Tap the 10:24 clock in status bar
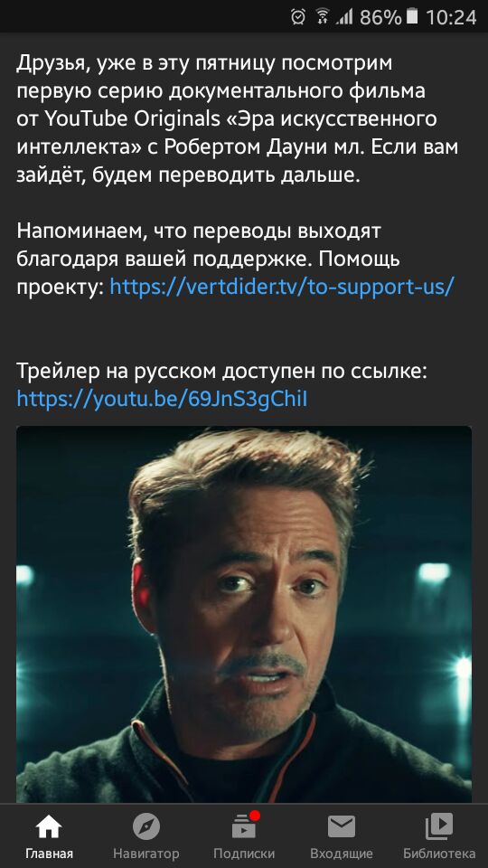Viewport: 488px width, 868px height. [451, 17]
